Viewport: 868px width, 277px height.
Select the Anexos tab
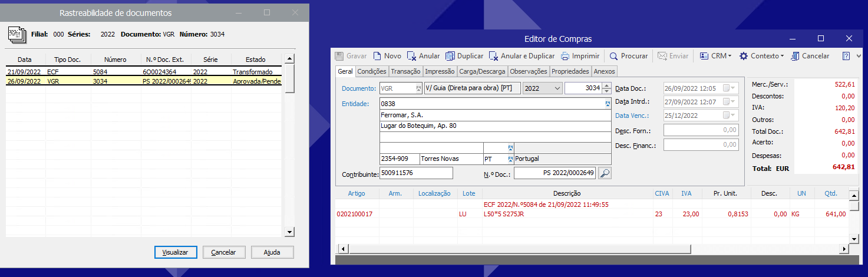[605, 71]
